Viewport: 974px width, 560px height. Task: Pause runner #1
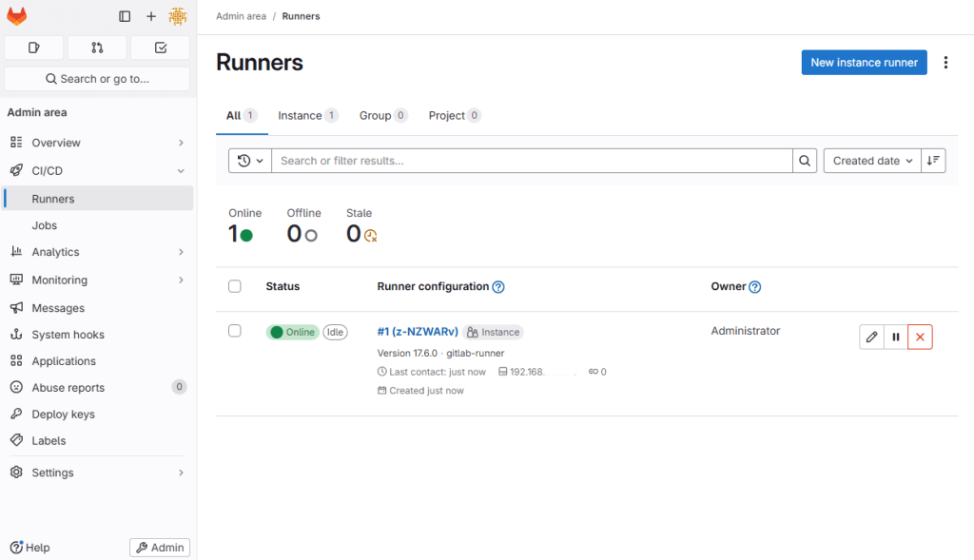click(x=896, y=338)
